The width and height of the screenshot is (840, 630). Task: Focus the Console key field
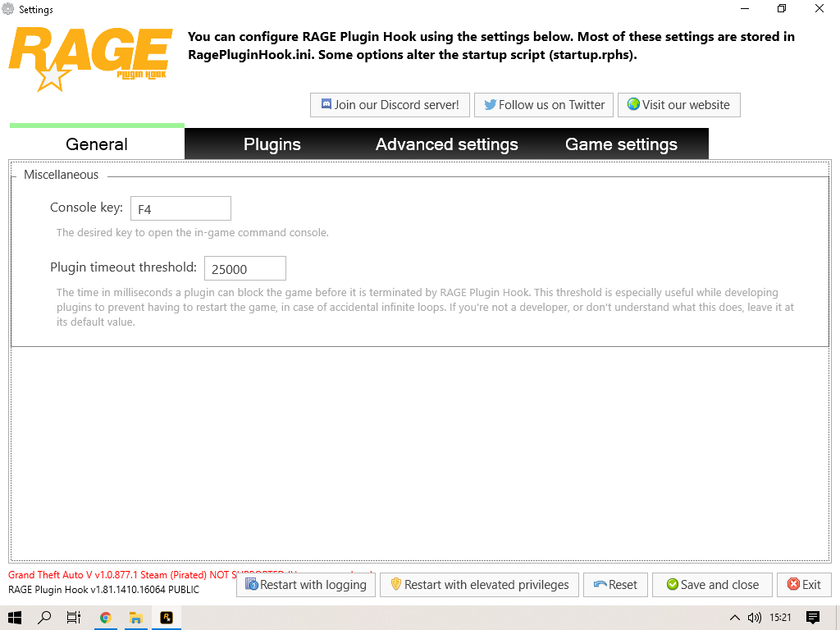pyautogui.click(x=180, y=208)
